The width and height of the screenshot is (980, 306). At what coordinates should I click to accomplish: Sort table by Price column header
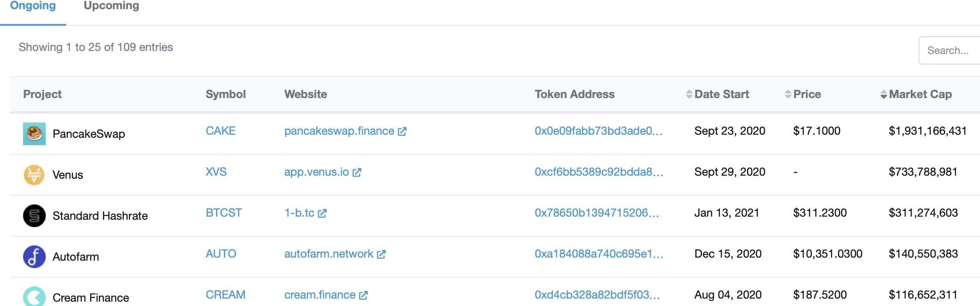(807, 94)
